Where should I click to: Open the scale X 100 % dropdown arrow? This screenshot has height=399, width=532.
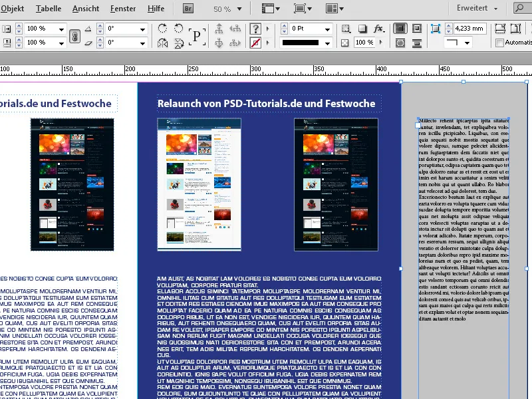click(61, 29)
